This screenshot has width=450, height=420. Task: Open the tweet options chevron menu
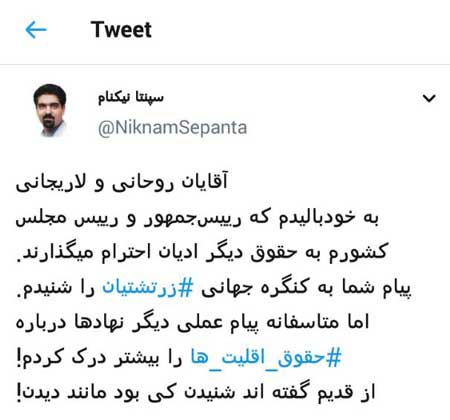[429, 98]
